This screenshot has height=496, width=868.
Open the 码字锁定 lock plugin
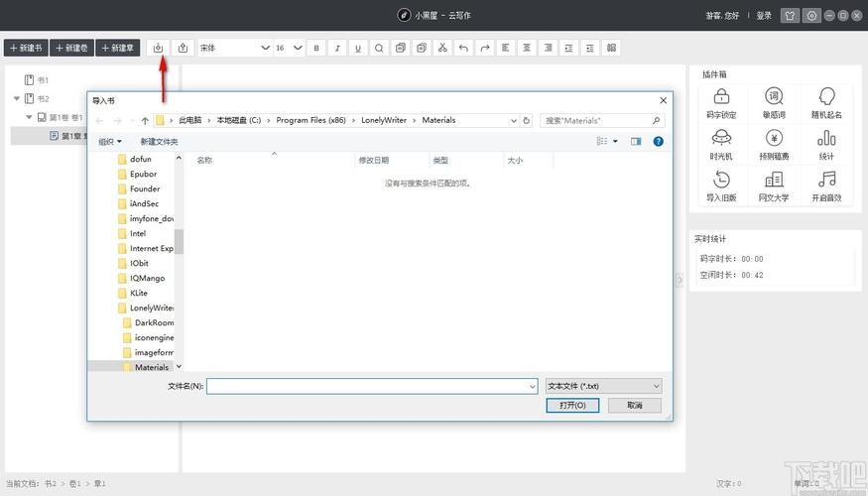(x=721, y=102)
